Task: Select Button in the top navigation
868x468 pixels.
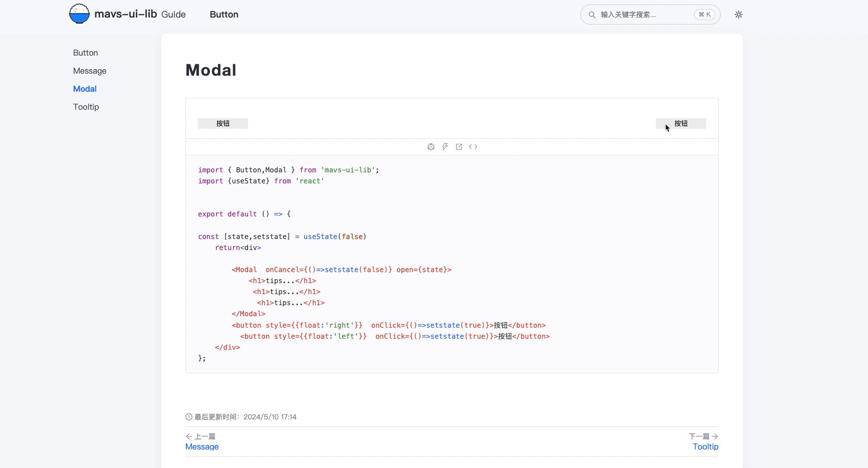Action: click(224, 15)
